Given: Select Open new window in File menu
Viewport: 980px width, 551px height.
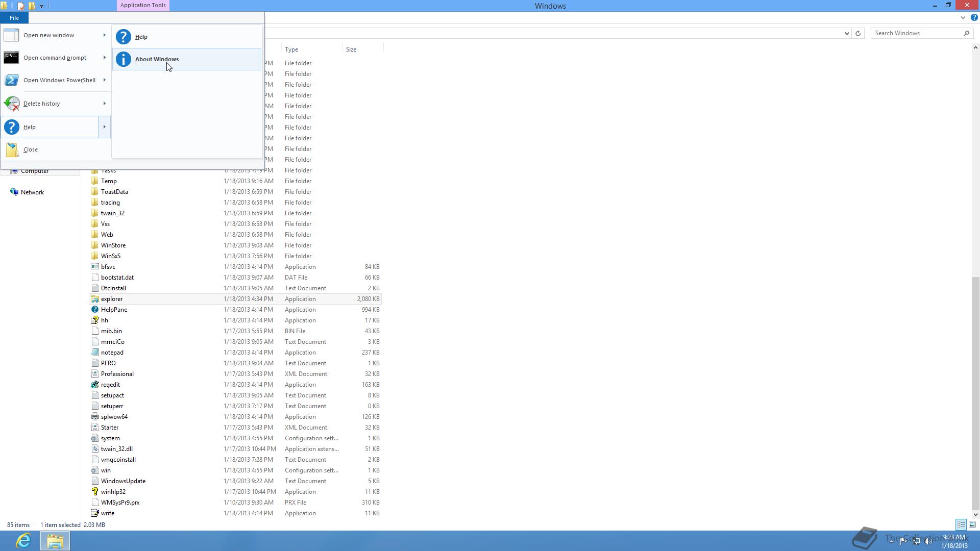Looking at the screenshot, I should [50, 35].
